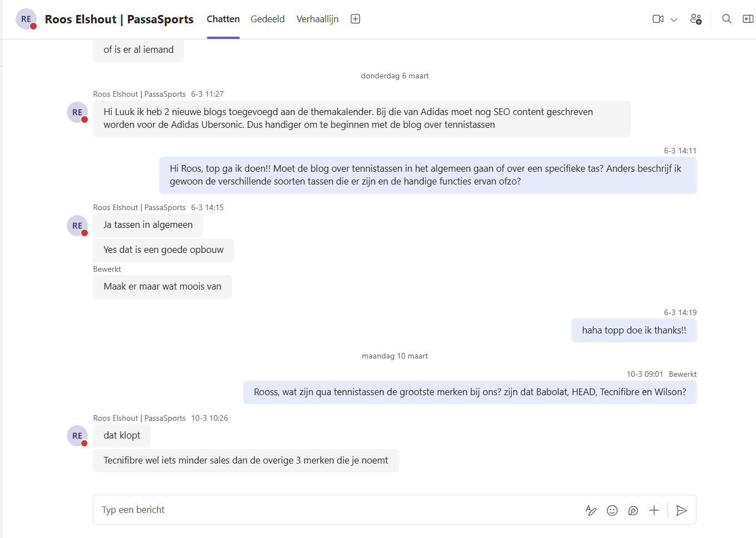
Task: Start a video call with Roos
Action: coord(658,19)
